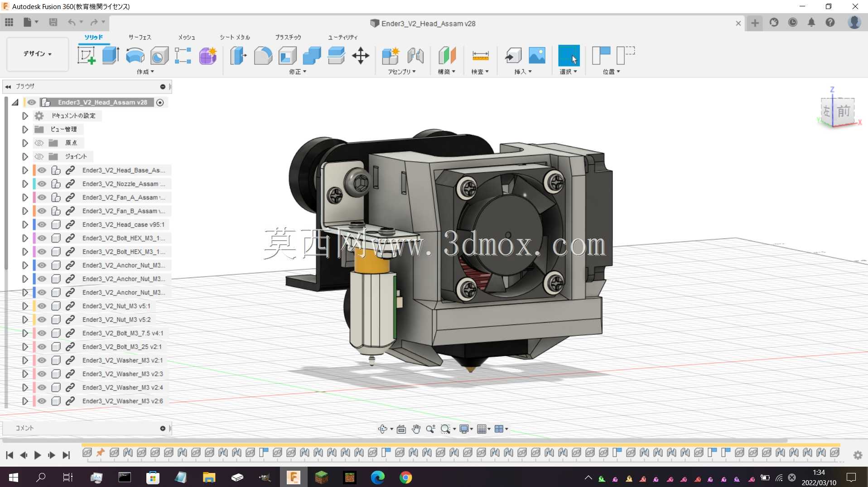
Task: Open the 構築 menu label
Action: (x=447, y=72)
